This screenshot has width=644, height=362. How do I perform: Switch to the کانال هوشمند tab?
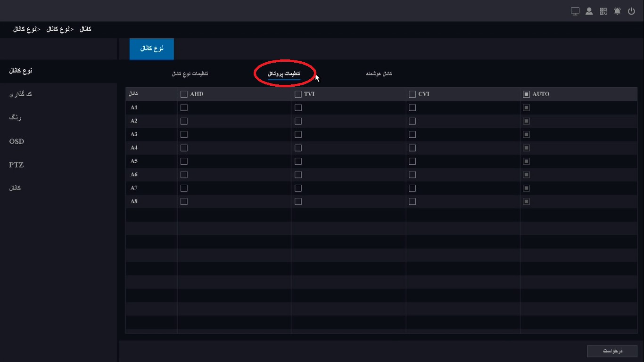tap(379, 74)
